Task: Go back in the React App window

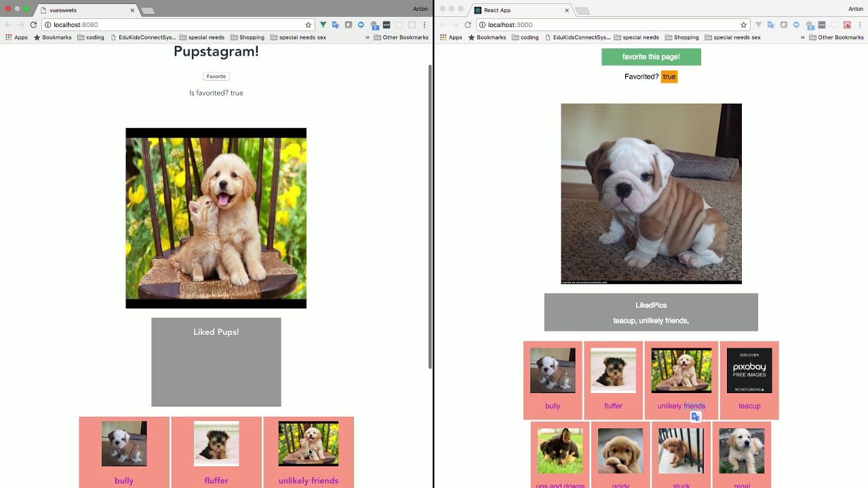Action: 443,25
